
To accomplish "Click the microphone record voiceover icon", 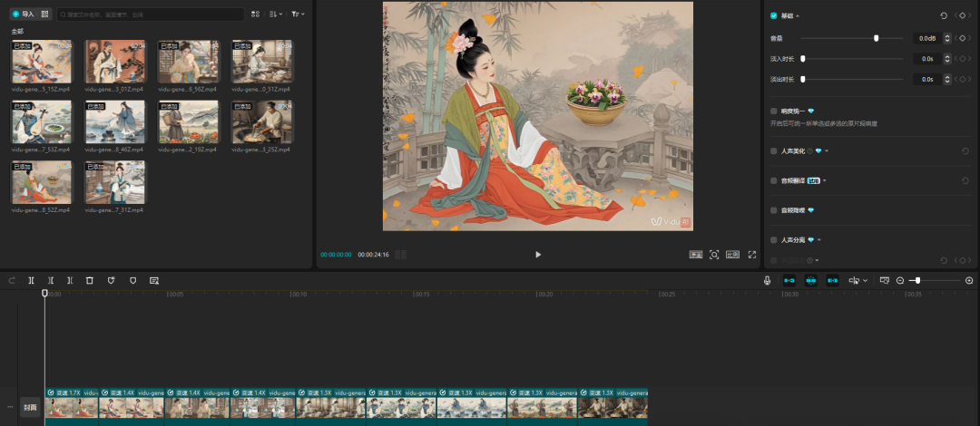I will coord(767,281).
